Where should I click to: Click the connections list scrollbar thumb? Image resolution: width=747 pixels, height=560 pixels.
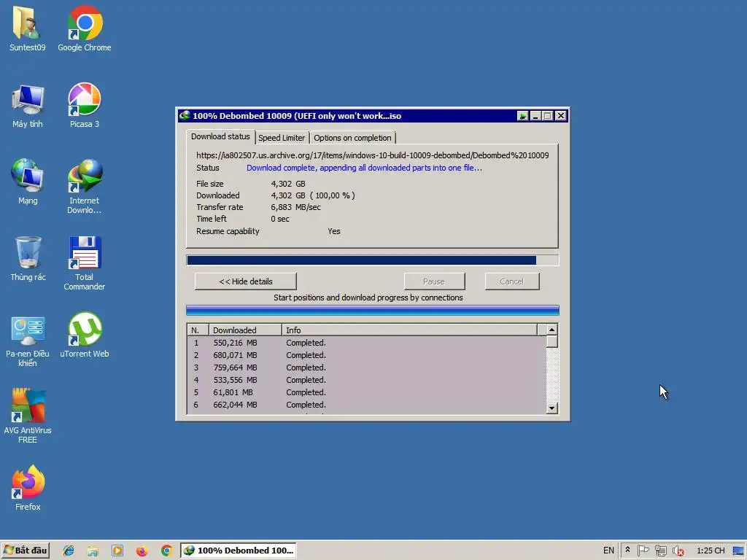click(x=551, y=341)
